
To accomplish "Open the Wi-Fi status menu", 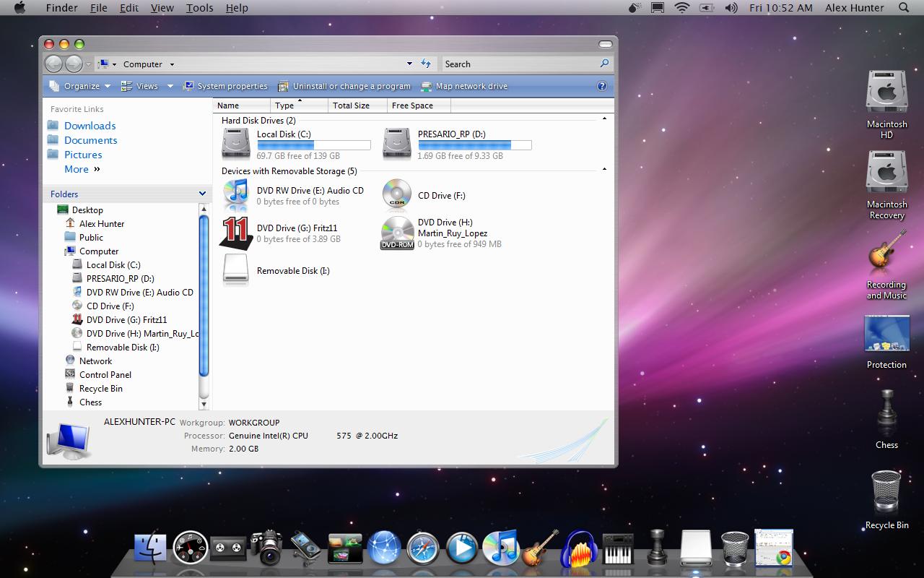I will click(682, 8).
